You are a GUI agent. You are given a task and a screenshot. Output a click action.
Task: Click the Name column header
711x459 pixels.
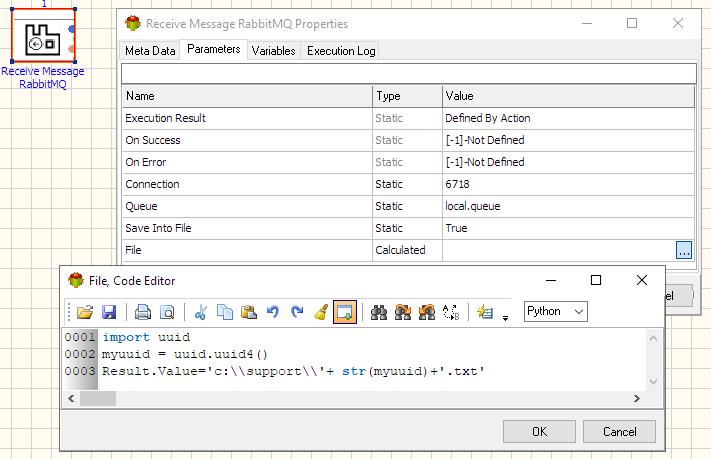coord(247,96)
